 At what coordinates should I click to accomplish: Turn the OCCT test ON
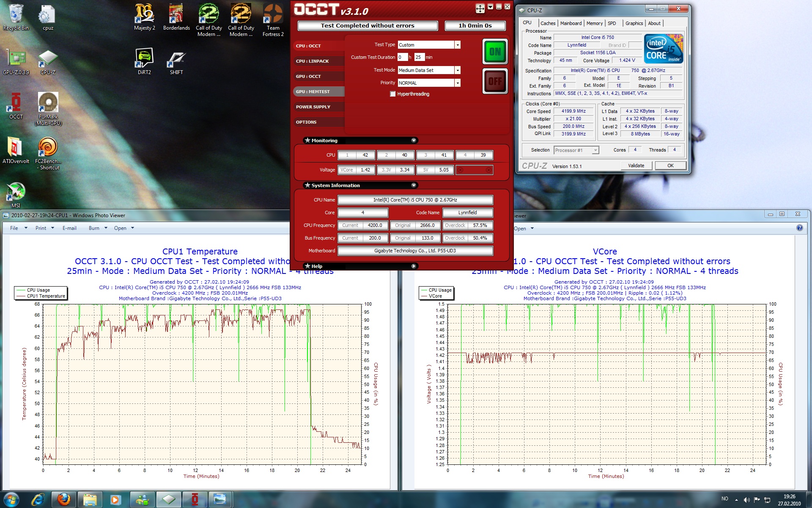point(495,52)
